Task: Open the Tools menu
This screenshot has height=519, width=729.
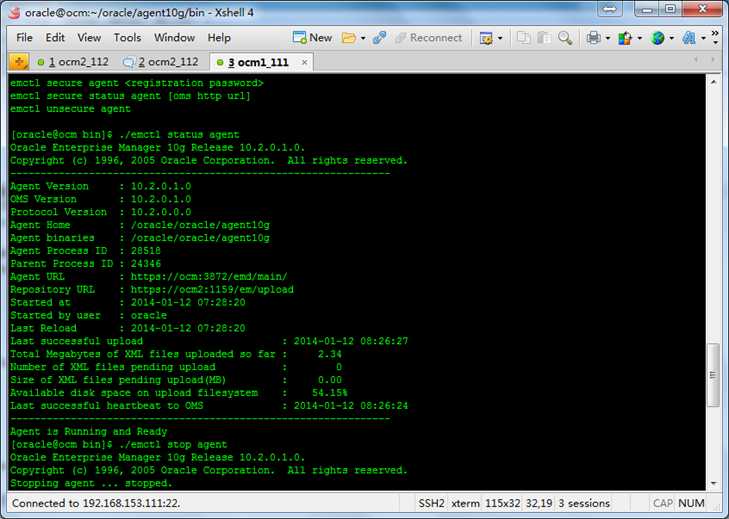Action: (x=127, y=38)
